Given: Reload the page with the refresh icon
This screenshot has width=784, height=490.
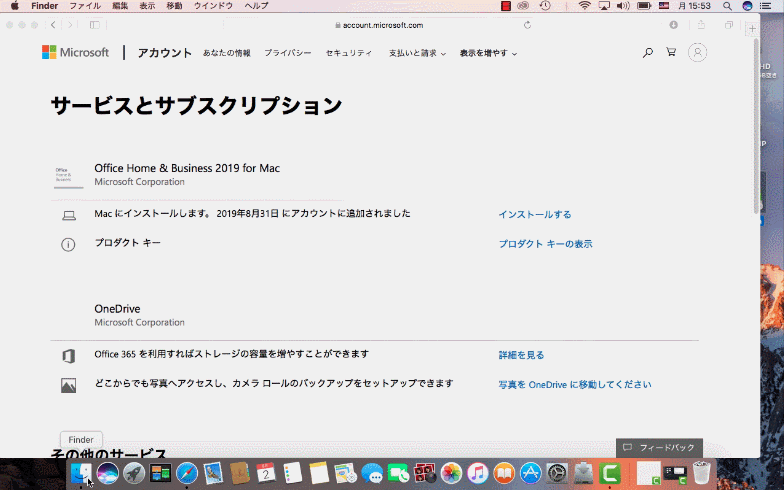Looking at the screenshot, I should 527,25.
